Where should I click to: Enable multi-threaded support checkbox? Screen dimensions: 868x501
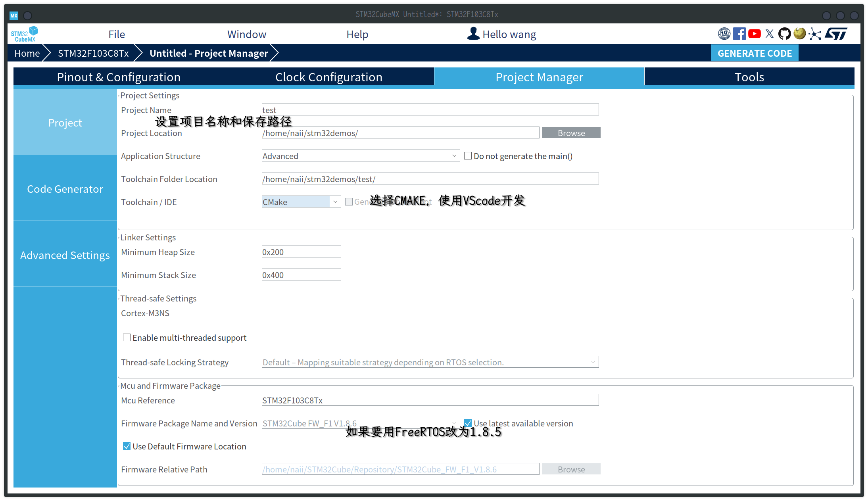pyautogui.click(x=127, y=338)
